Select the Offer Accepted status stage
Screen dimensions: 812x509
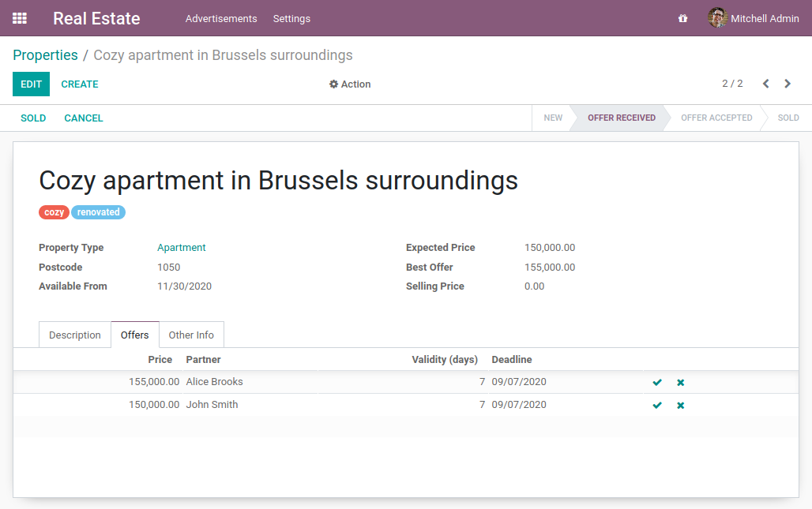point(716,118)
